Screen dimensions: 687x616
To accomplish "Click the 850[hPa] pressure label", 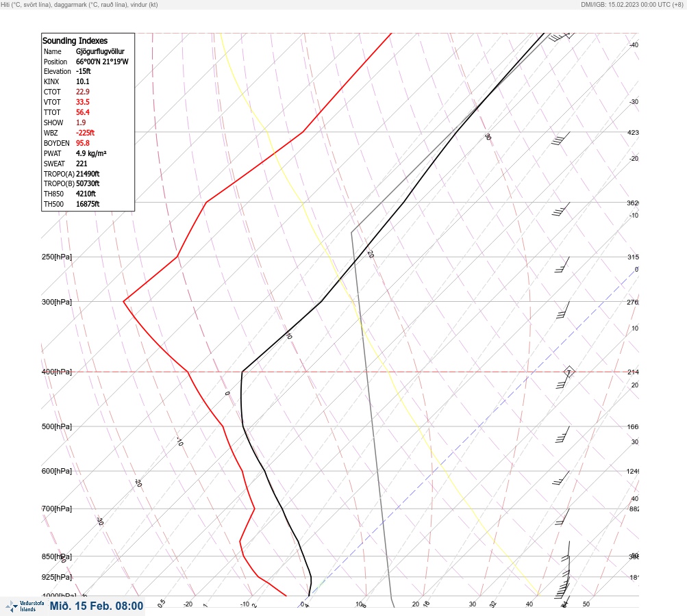I will coord(57,556).
